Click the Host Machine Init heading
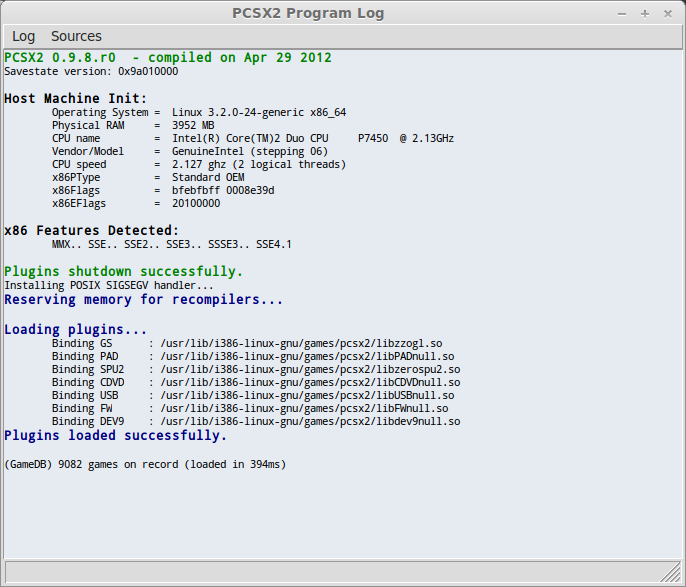This screenshot has height=587, width=686. click(x=75, y=98)
